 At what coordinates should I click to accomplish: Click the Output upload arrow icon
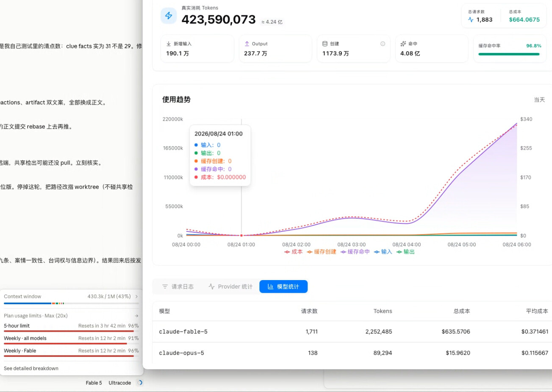tap(247, 44)
